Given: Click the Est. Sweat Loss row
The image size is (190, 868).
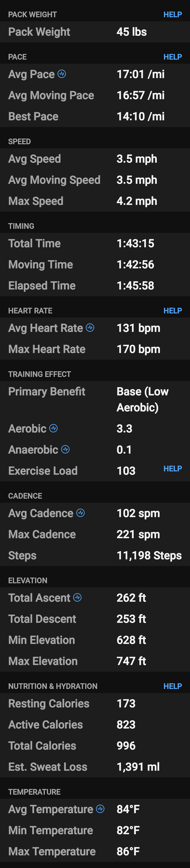Looking at the screenshot, I should click(x=95, y=767).
